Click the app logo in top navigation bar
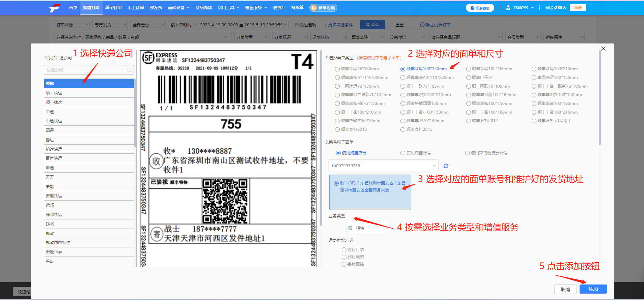 (x=54, y=8)
